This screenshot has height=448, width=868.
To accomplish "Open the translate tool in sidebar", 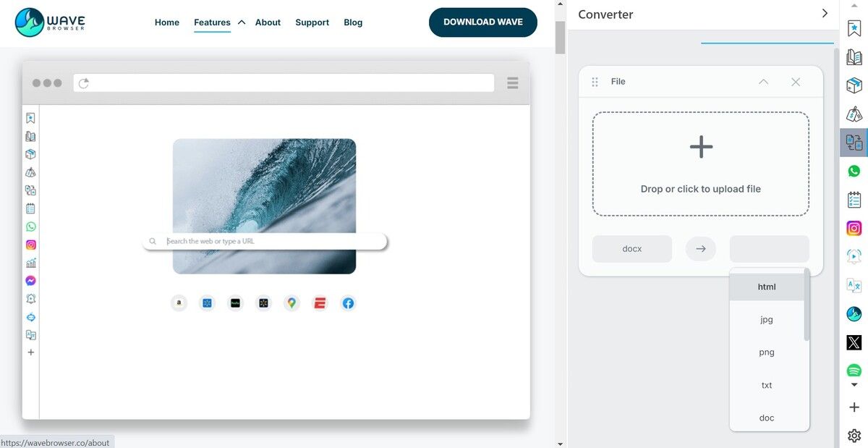I will point(854,285).
